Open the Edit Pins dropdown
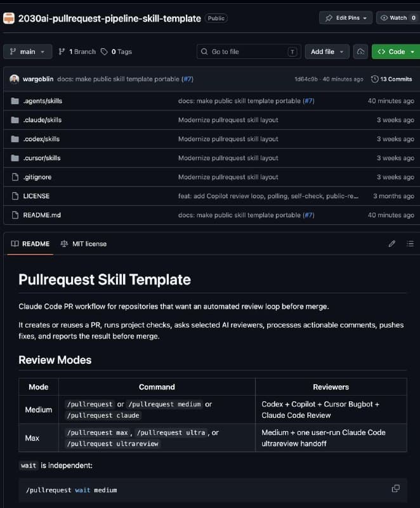Viewport: 420px width, 508px height. pyautogui.click(x=346, y=18)
